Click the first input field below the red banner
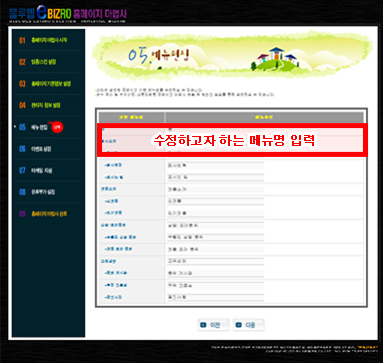The width and height of the screenshot is (383, 363). [215, 165]
